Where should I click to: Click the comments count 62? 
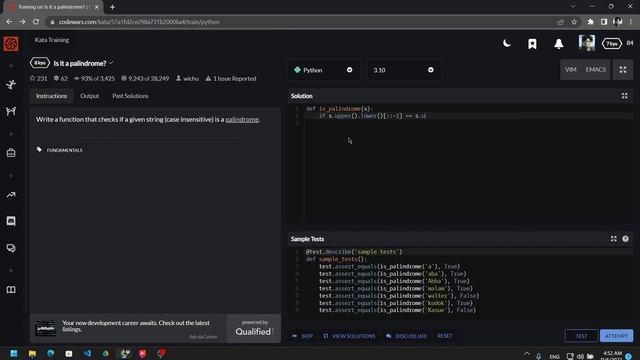click(60, 78)
